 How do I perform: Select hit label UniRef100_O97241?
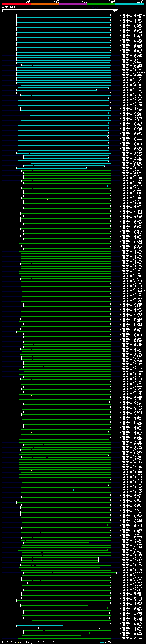coord(131,533)
